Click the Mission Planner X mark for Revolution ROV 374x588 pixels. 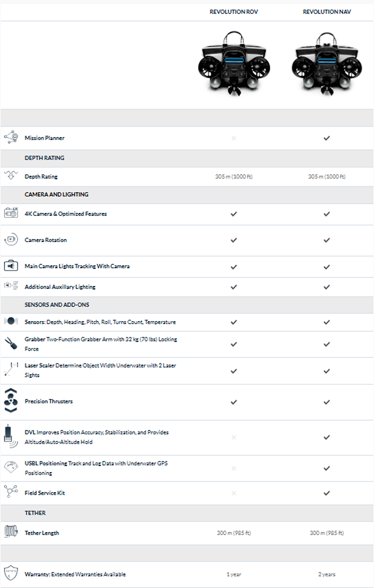[x=234, y=138]
